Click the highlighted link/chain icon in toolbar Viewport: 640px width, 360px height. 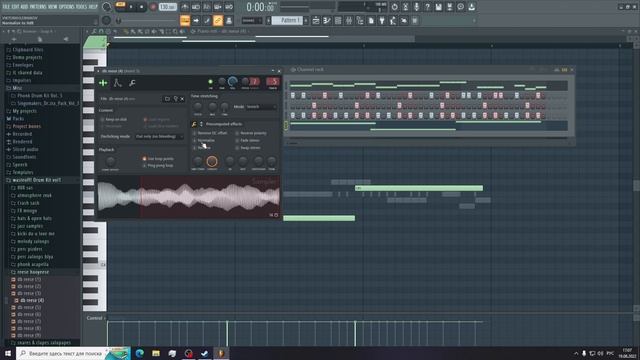click(218, 20)
